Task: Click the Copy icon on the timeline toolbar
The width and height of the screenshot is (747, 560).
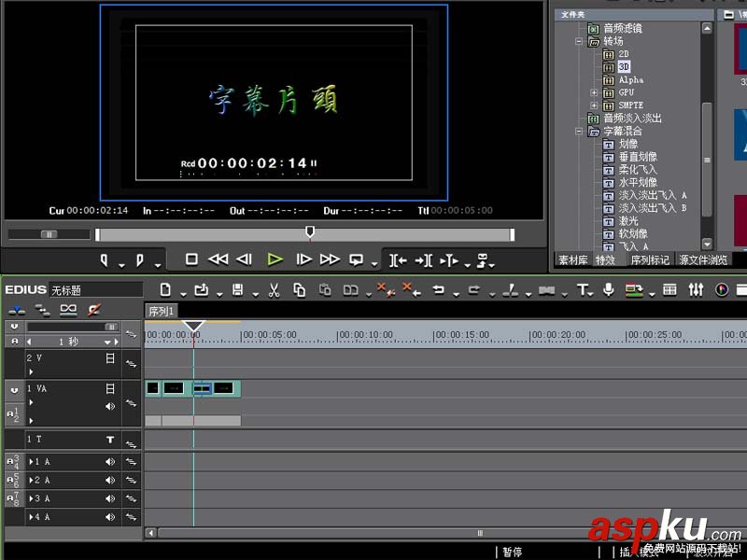Action: 301,290
